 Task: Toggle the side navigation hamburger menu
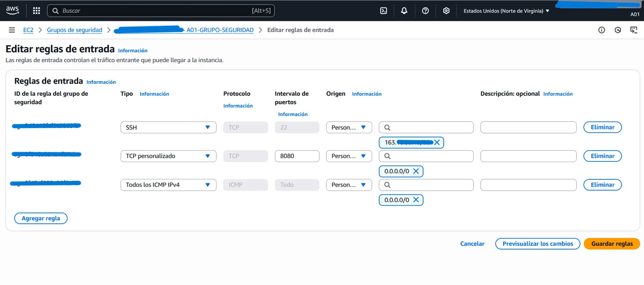coord(12,30)
